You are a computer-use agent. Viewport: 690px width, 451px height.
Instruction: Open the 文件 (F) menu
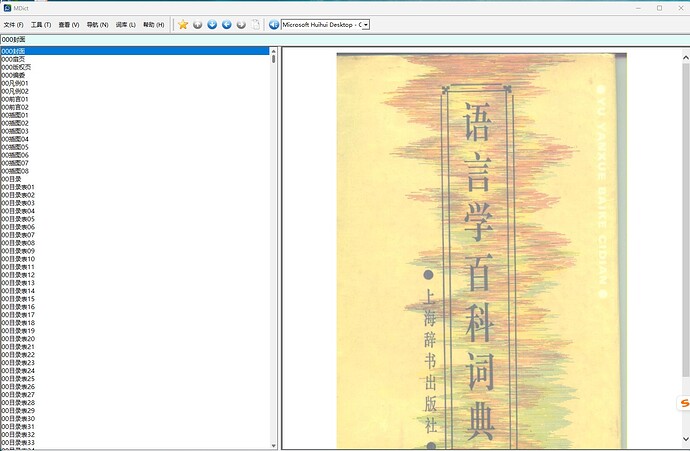pyautogui.click(x=14, y=24)
